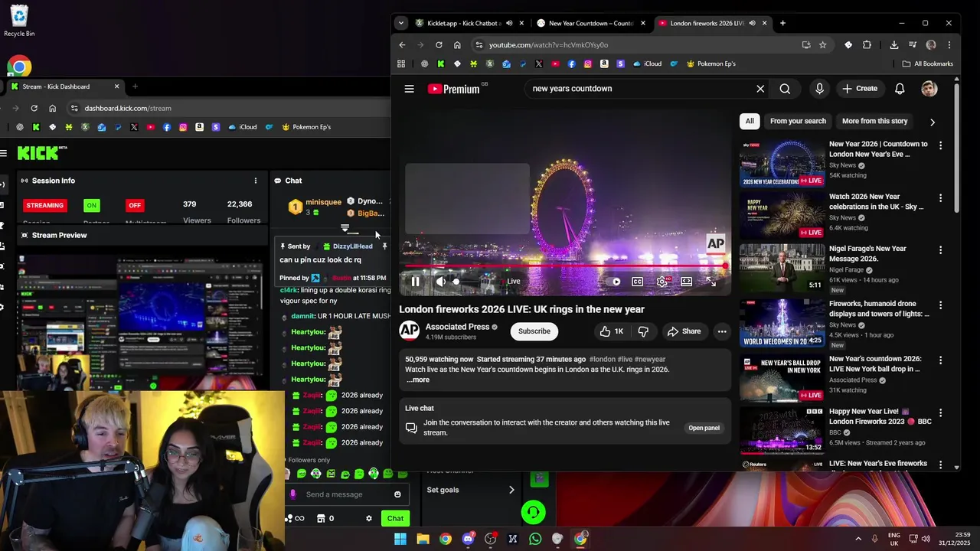Viewport: 980px width, 551px height.
Task: Pause the London fireworks YouTube video
Action: coord(415,282)
